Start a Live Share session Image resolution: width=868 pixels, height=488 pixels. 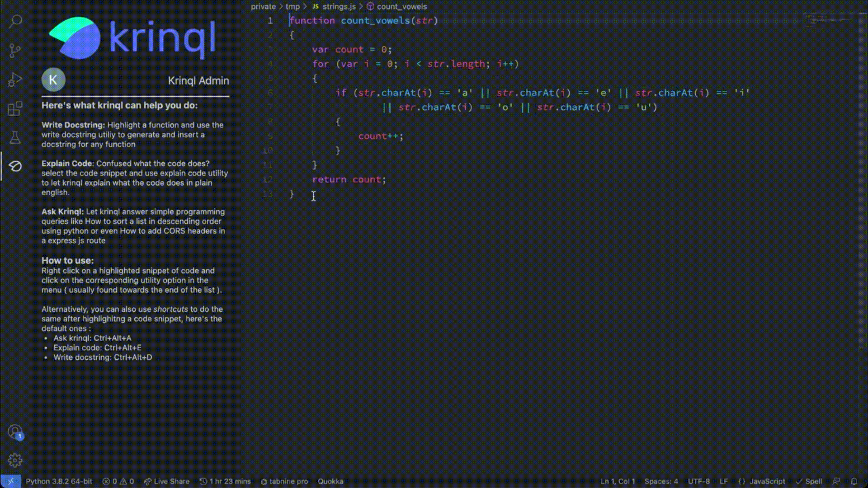click(166, 481)
